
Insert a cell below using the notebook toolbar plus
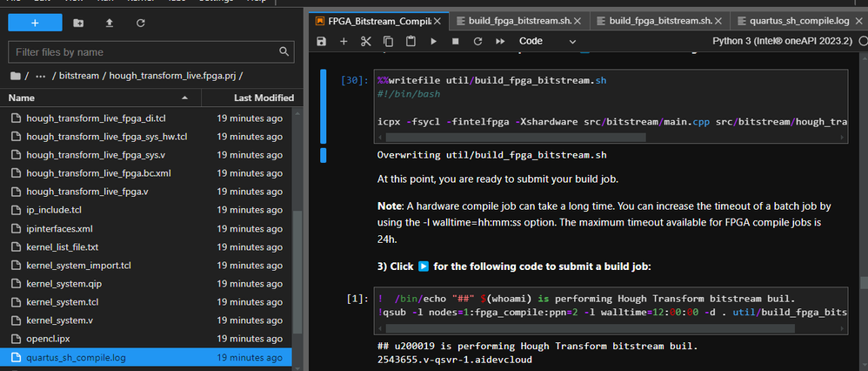344,41
